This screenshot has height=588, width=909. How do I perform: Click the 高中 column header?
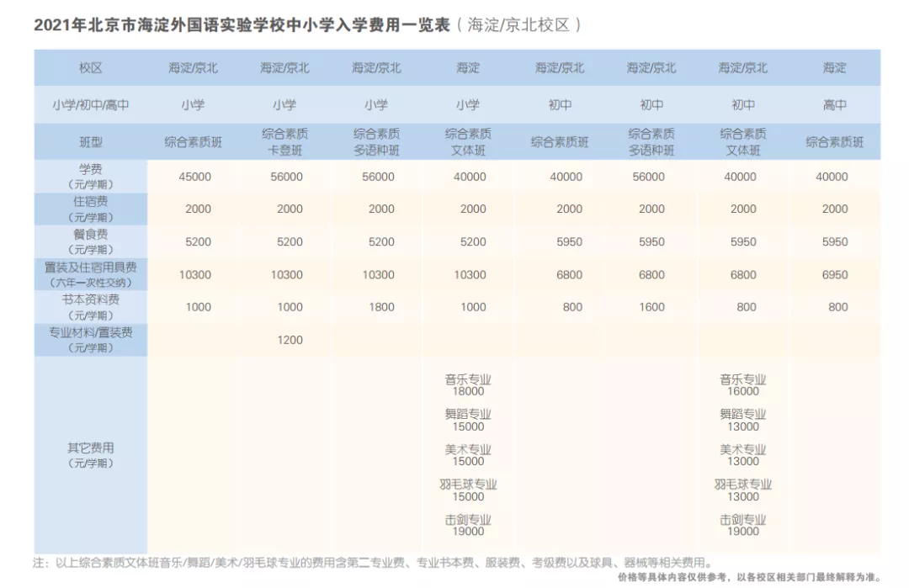[x=834, y=105]
